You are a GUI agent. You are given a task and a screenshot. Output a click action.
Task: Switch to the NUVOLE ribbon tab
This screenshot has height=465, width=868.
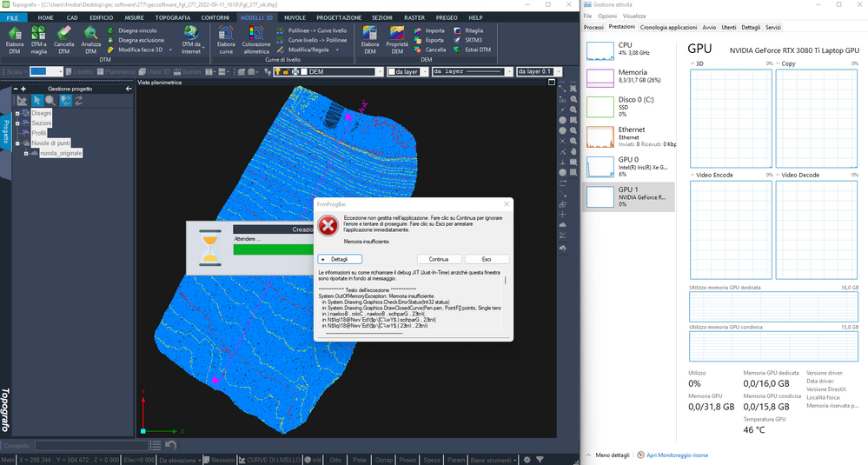[x=295, y=17]
